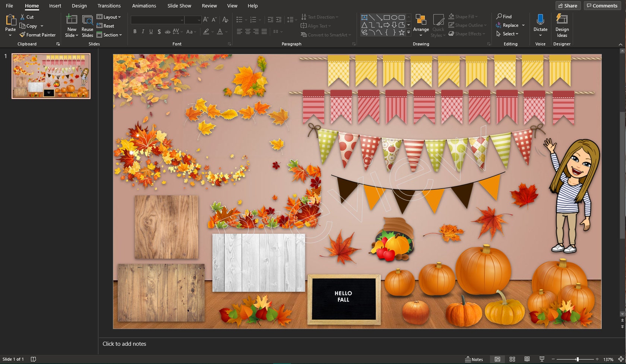Expand the Layout dropdown
Viewport: 626px width, 364px height.
click(109, 17)
